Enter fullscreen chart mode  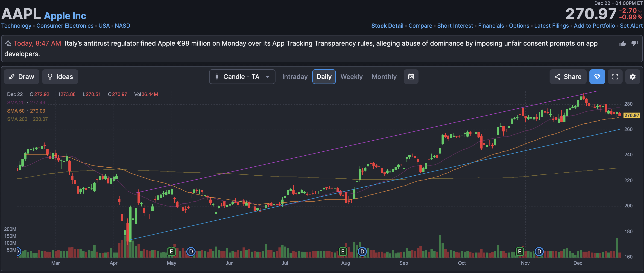click(x=615, y=77)
